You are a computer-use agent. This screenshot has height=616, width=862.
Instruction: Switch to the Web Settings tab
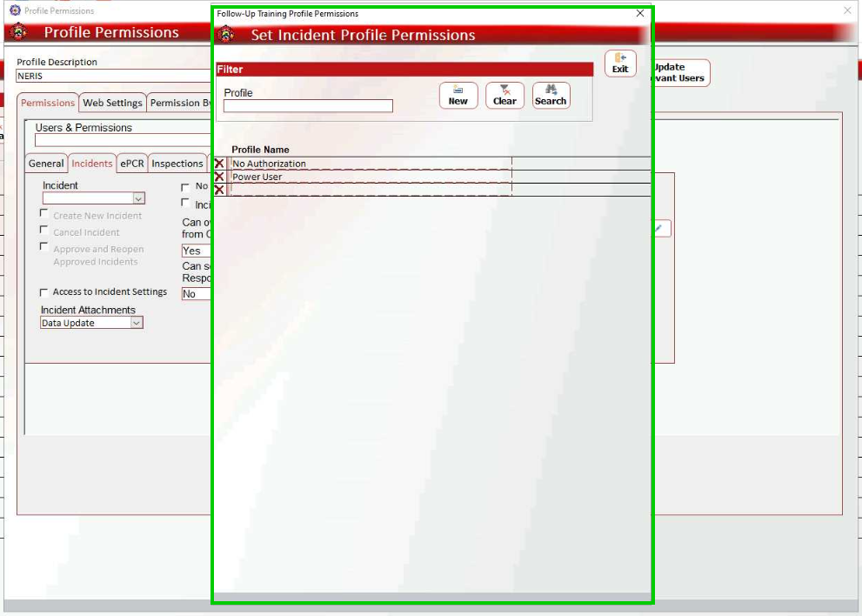click(x=112, y=103)
